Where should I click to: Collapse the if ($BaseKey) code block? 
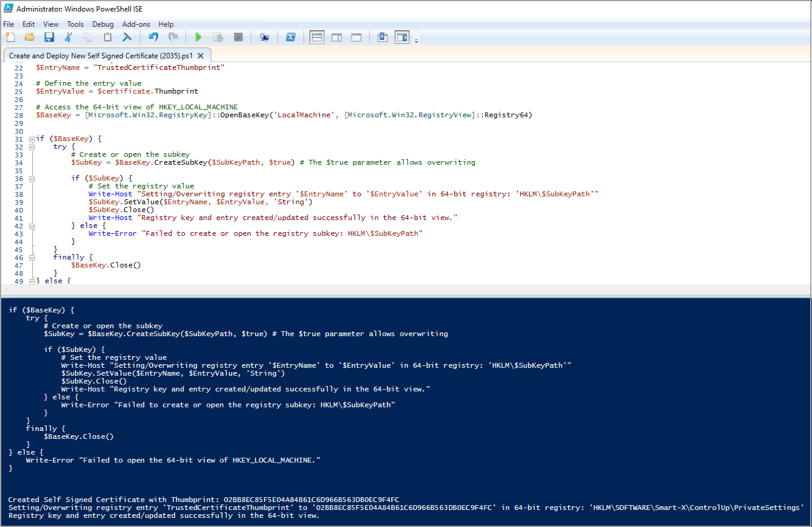tap(31, 138)
